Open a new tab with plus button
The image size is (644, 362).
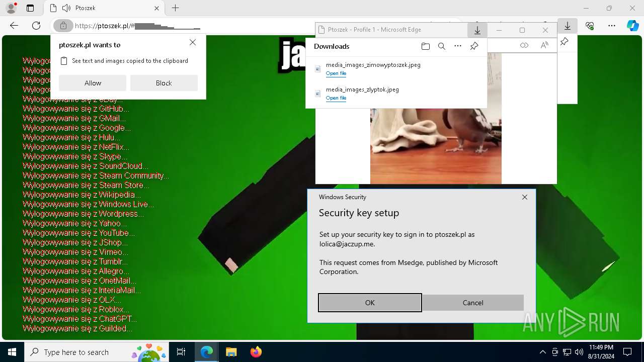(x=175, y=8)
